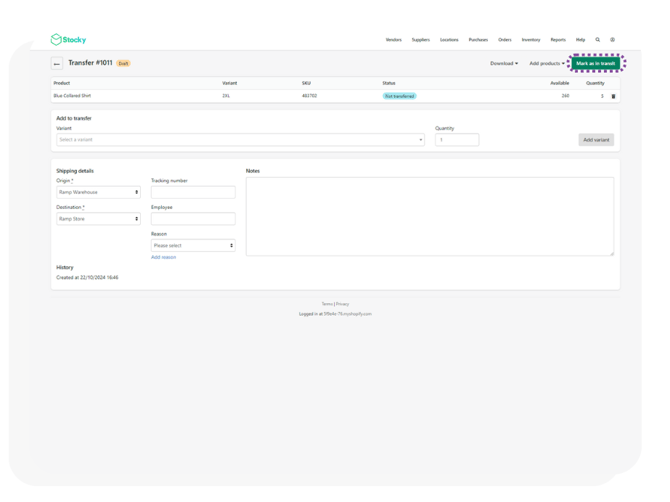Open Origin dropdown showing Ramp Warehouse
The image size is (670, 502).
(98, 192)
